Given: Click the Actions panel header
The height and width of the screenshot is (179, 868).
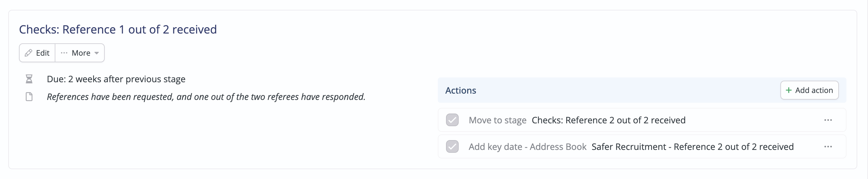Looking at the screenshot, I should [642, 90].
